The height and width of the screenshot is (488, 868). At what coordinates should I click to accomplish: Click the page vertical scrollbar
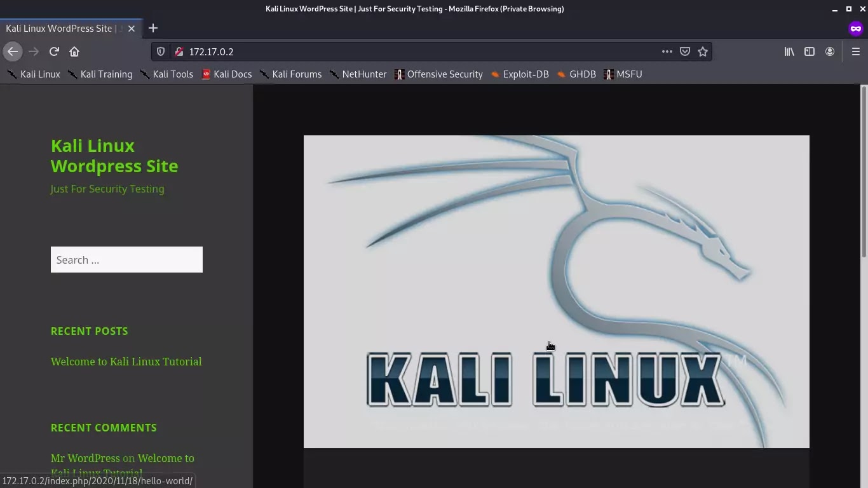click(864, 172)
